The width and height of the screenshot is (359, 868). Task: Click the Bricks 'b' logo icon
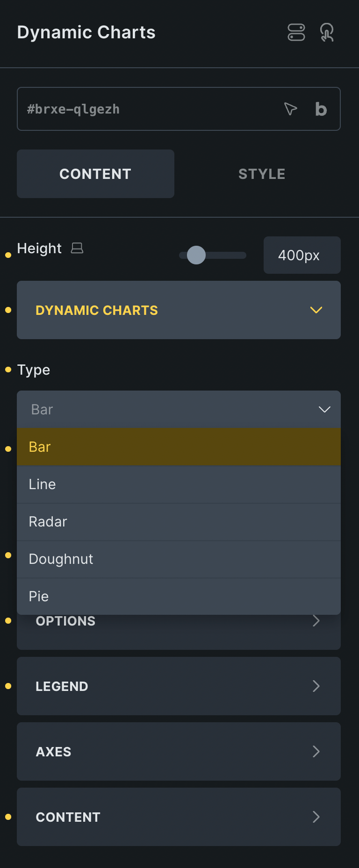coord(321,108)
